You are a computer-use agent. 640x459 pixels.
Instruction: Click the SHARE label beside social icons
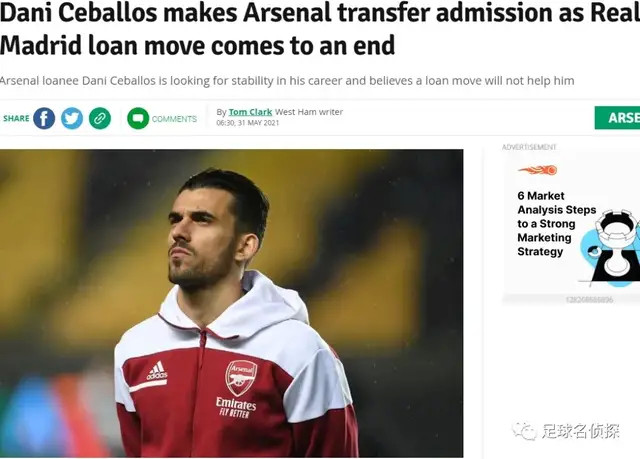tap(16, 119)
